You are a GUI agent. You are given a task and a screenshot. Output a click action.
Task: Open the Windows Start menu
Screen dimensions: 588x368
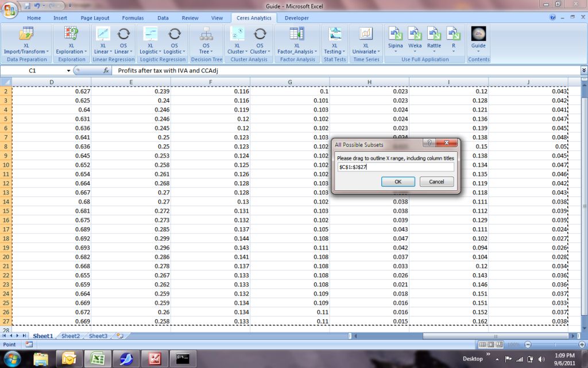click(11, 358)
